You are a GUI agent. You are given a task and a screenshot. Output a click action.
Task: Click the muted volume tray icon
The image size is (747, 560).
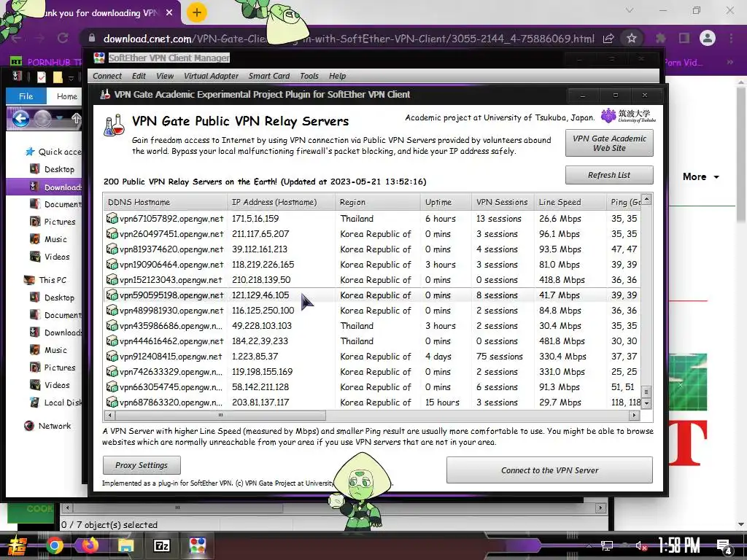(641, 545)
